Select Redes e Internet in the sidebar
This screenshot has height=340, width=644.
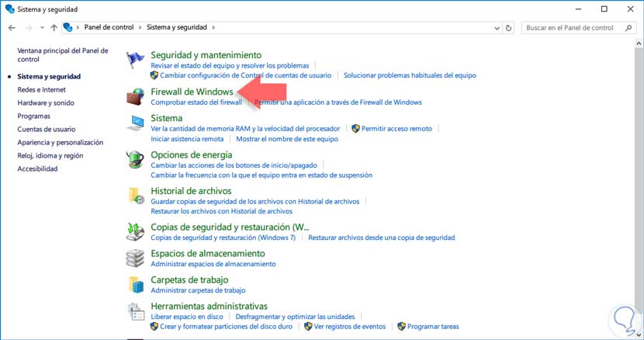click(x=41, y=89)
